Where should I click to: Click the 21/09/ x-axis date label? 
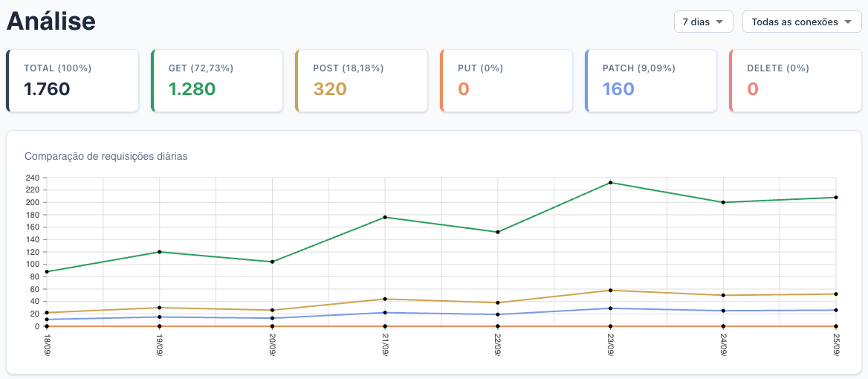click(x=385, y=345)
